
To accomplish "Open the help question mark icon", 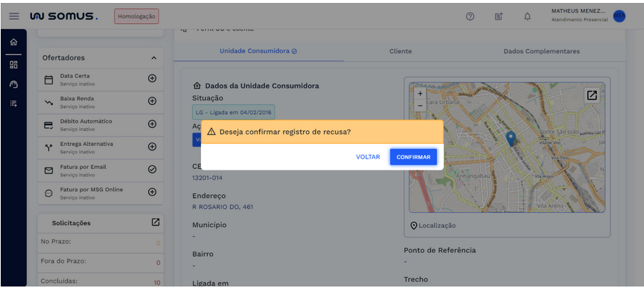I will click(x=471, y=16).
